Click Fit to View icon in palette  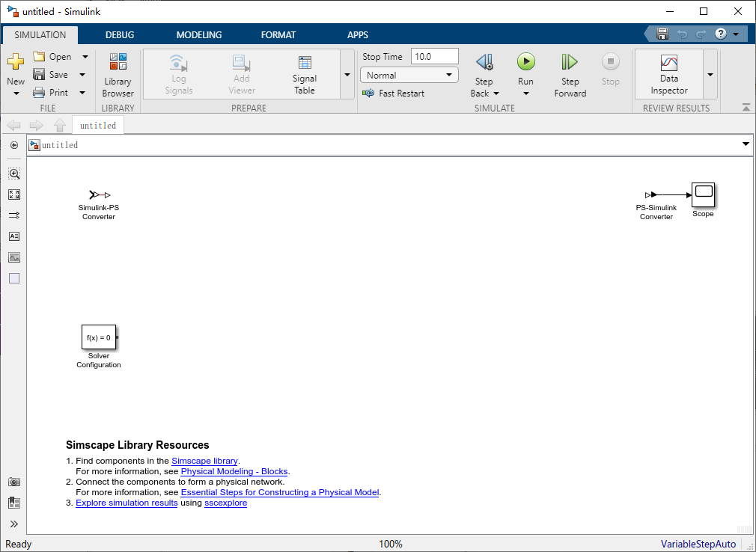click(14, 194)
